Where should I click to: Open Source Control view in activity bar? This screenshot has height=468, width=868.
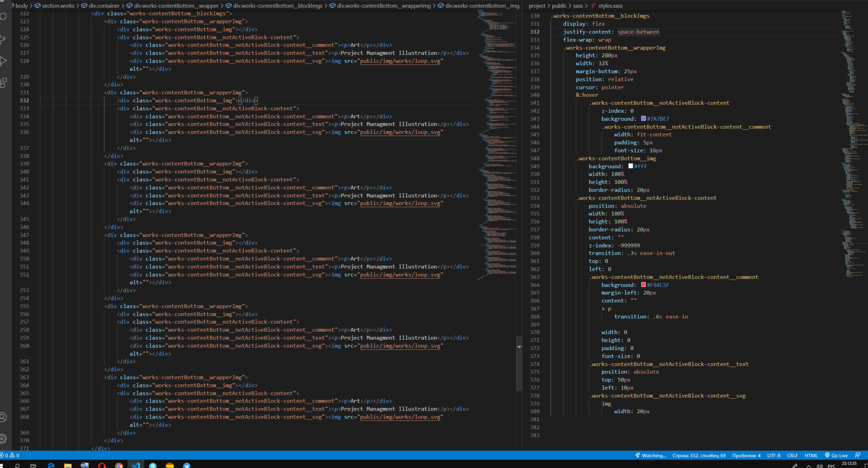[x=4, y=39]
